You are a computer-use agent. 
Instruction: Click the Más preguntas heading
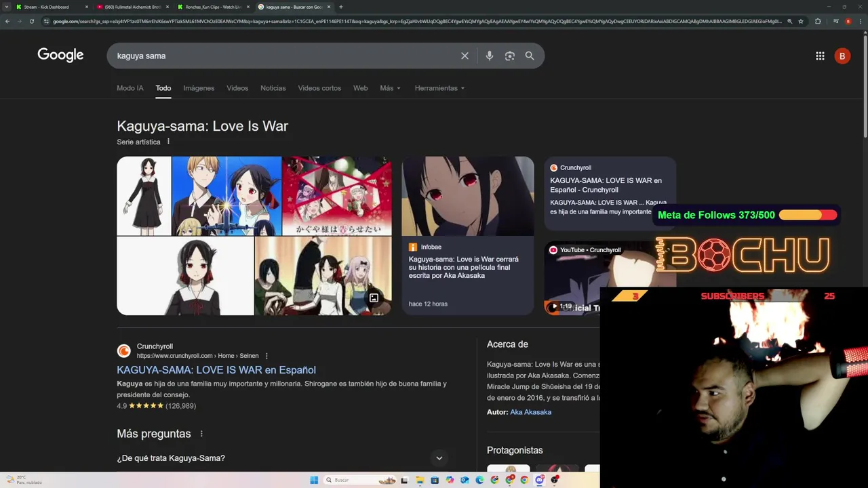point(154,434)
